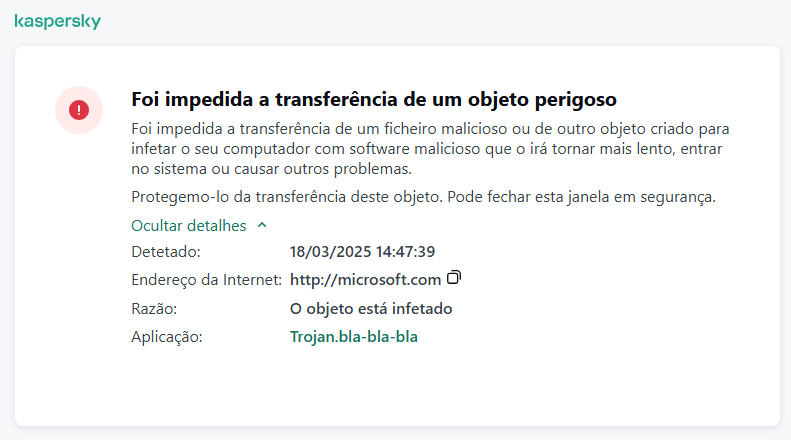Click the description line starting 'Foi impedida a transferência de um ficheiro'
The height and width of the screenshot is (440, 791).
click(x=430, y=130)
